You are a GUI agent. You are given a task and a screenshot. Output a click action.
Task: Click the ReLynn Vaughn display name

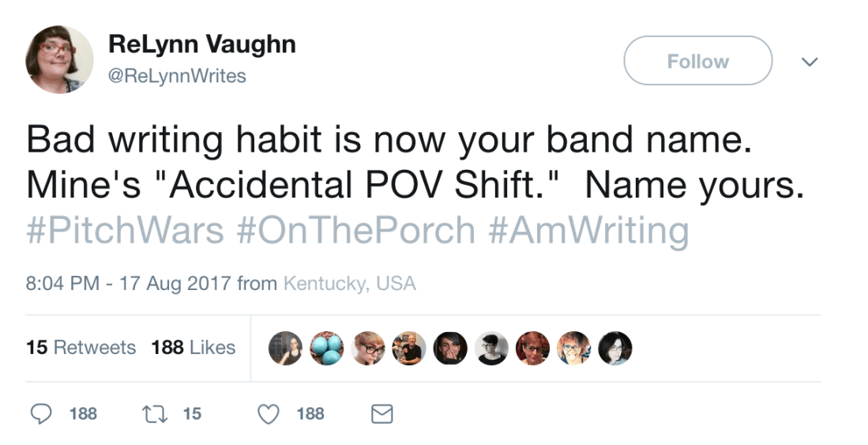point(201,45)
